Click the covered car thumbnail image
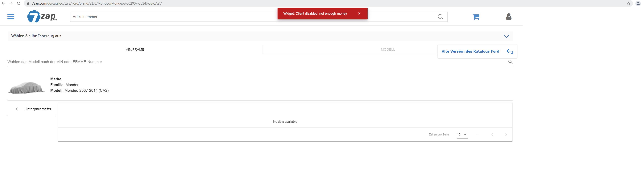Image resolution: width=644 pixels, height=193 pixels. coord(26,88)
